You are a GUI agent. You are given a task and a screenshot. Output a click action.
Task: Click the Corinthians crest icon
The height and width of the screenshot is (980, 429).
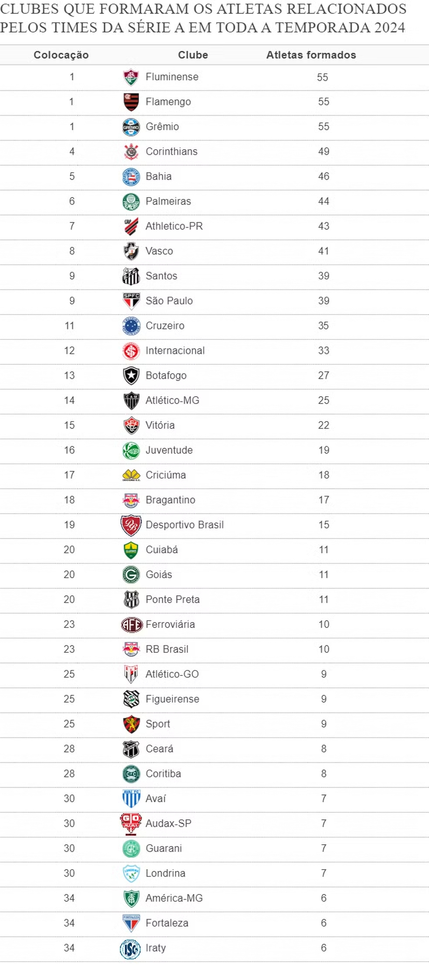(131, 152)
